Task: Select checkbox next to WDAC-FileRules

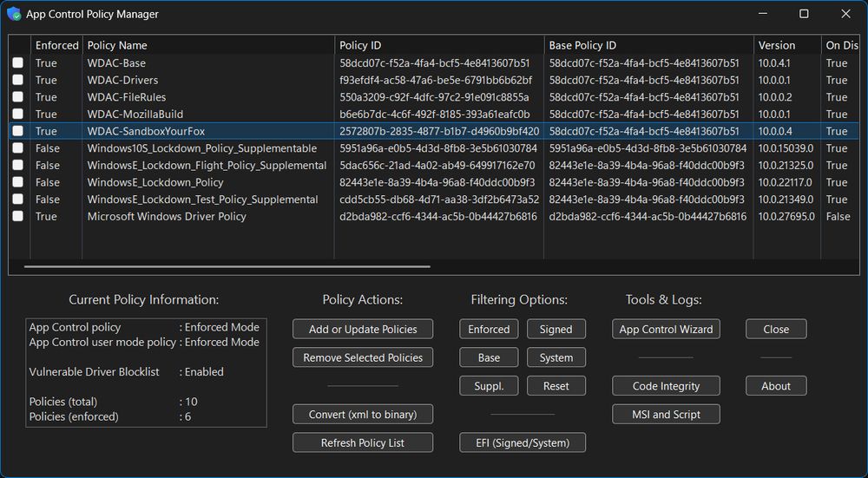Action: [17, 97]
